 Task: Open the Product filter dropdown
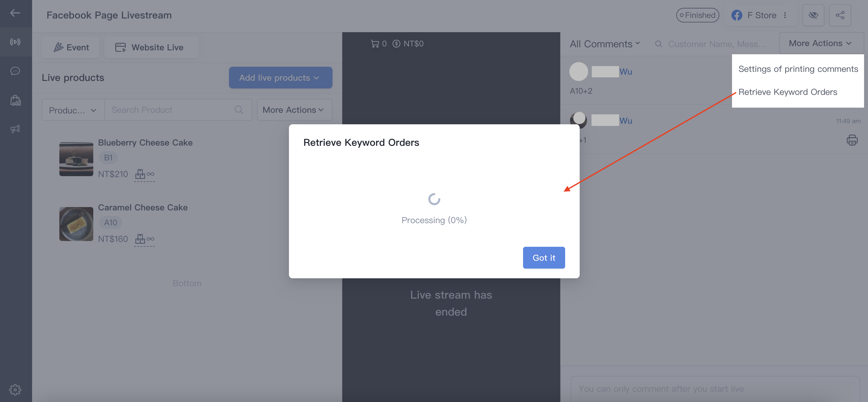pyautogui.click(x=73, y=110)
